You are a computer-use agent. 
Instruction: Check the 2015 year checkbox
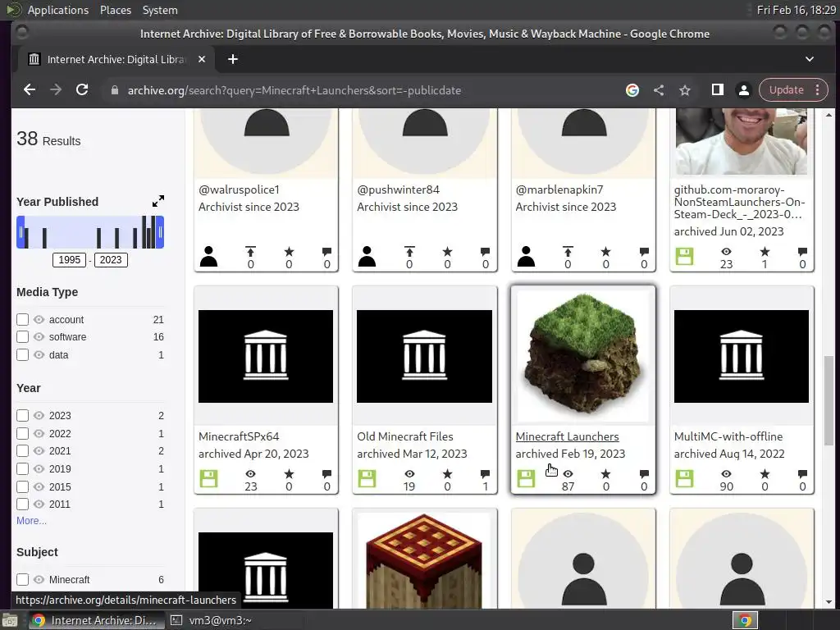[x=22, y=487]
